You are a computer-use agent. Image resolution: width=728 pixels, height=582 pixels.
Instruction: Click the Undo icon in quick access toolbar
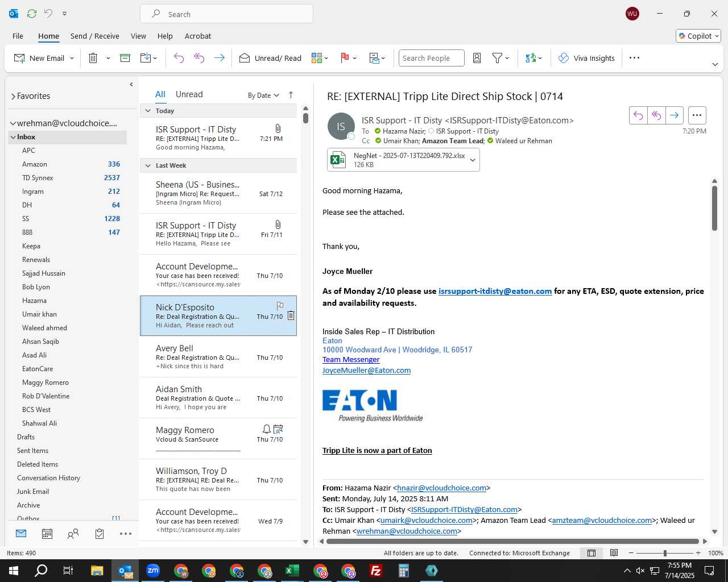click(x=48, y=14)
